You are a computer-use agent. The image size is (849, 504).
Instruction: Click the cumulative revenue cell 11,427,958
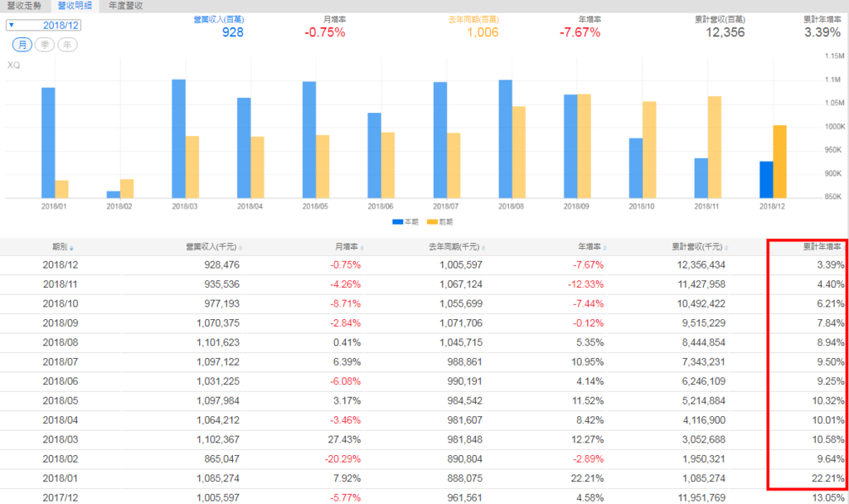tap(701, 285)
